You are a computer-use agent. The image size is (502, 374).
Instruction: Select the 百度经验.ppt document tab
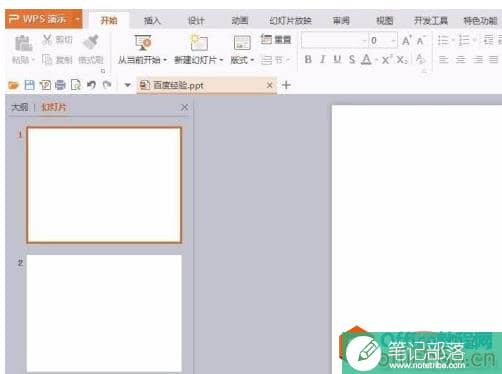coord(207,85)
